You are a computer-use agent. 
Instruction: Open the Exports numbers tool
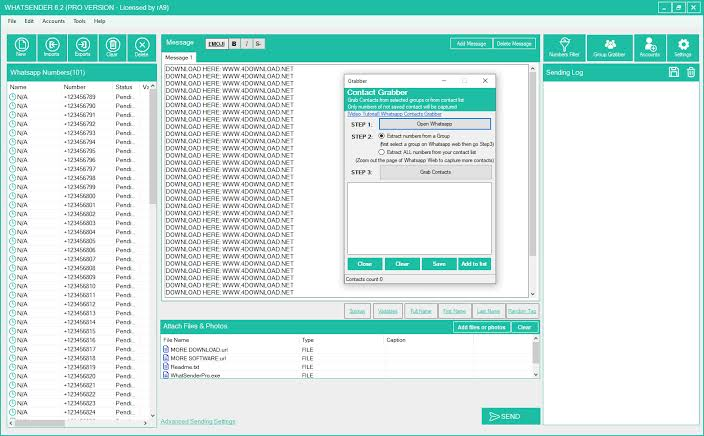tap(82, 47)
